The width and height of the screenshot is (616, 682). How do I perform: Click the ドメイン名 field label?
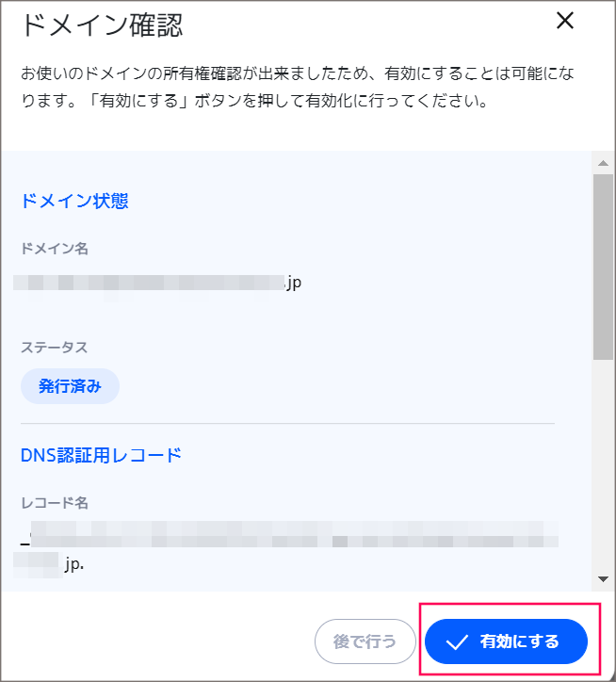pos(55,249)
